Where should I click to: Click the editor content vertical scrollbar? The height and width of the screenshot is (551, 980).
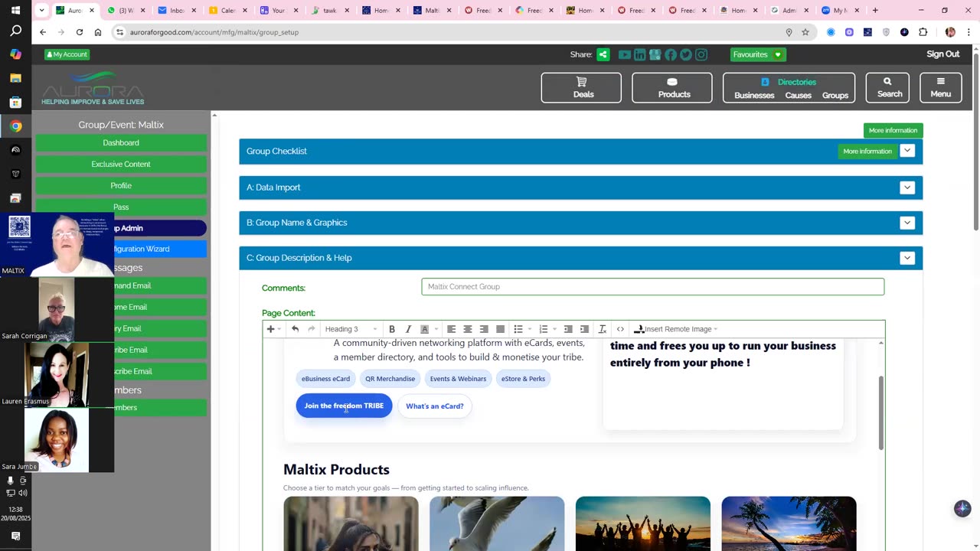click(880, 413)
